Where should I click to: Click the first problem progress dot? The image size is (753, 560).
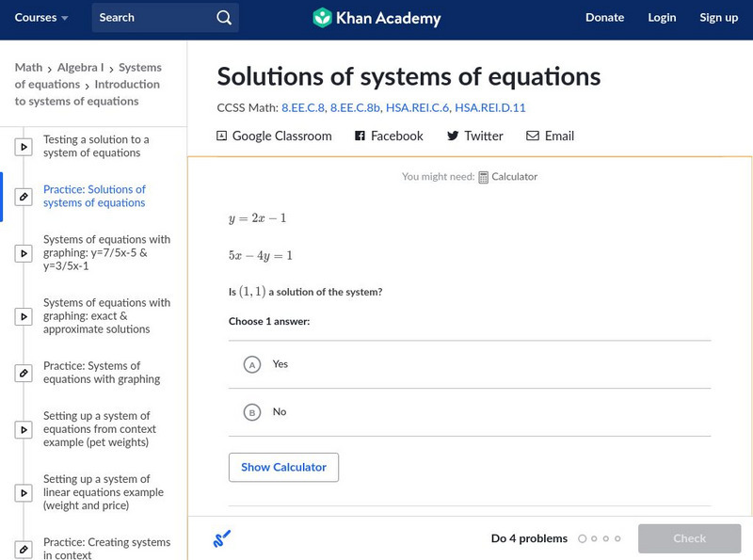coord(583,539)
